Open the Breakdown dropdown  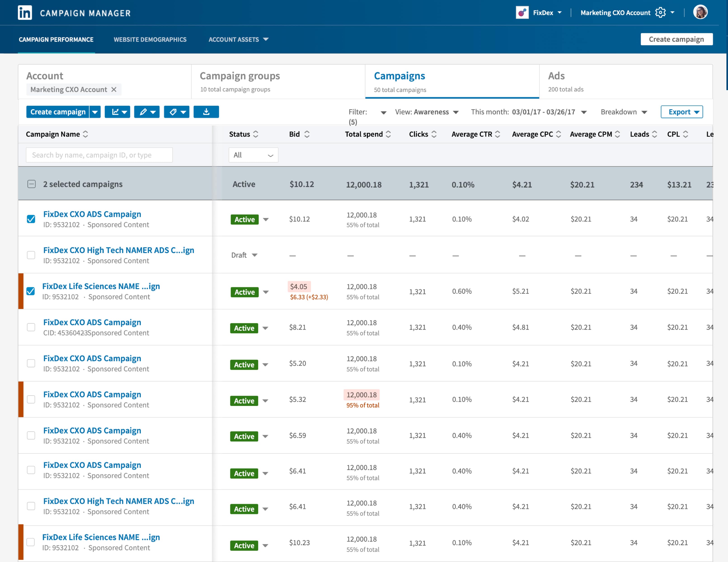624,112
